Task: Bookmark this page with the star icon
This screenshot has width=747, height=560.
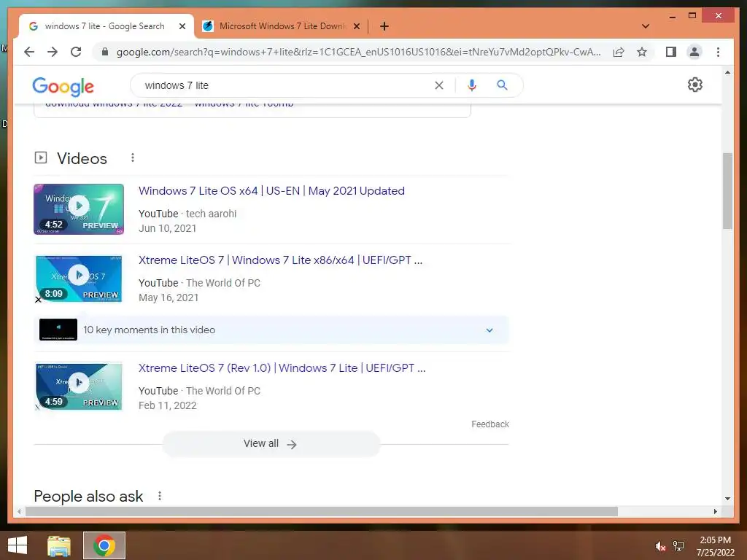Action: point(642,52)
